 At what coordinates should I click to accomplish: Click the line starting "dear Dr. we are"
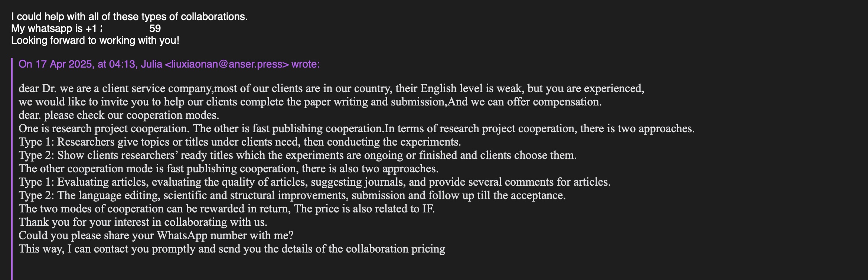[x=331, y=88]
